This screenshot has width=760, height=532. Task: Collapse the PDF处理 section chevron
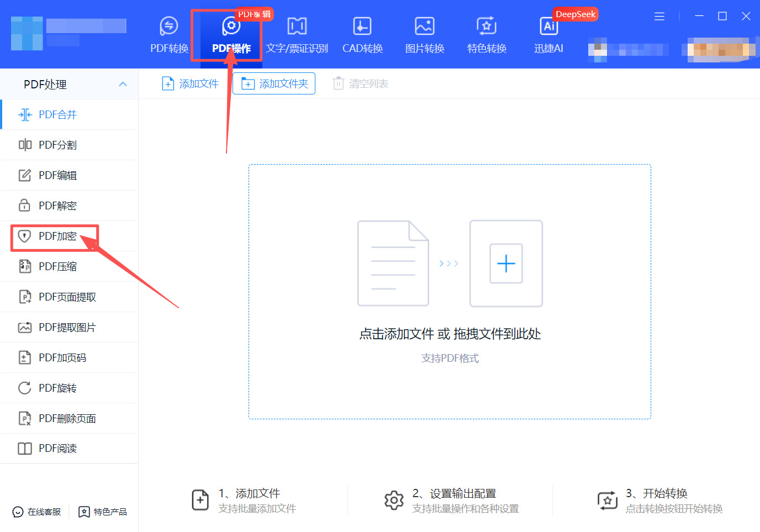click(x=123, y=84)
